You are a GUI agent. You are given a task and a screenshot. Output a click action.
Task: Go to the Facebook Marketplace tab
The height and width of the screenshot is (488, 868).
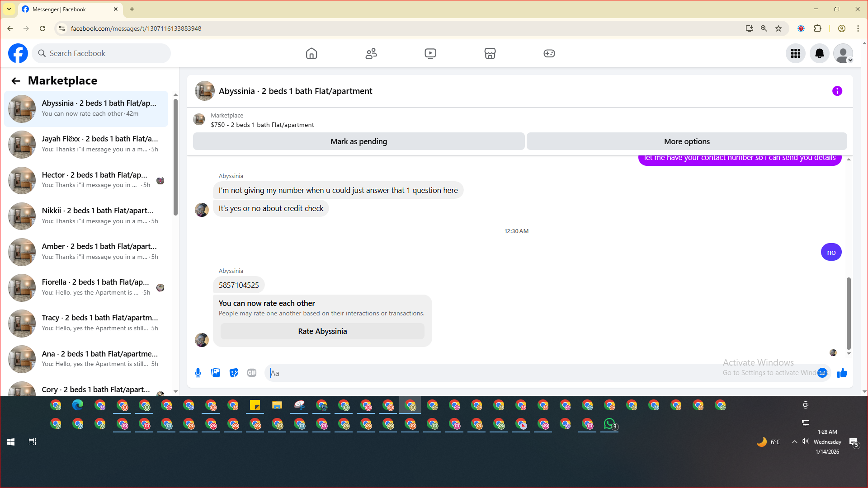click(x=490, y=53)
